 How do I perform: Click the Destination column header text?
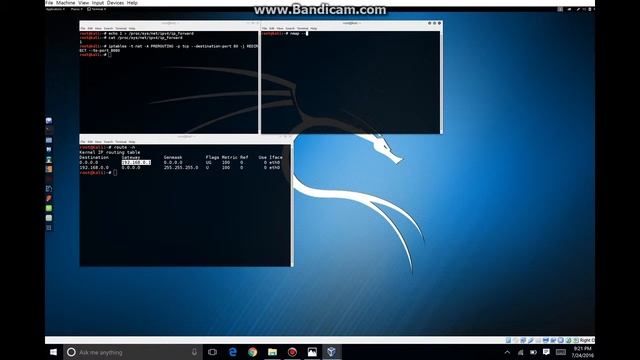pyautogui.click(x=94, y=157)
